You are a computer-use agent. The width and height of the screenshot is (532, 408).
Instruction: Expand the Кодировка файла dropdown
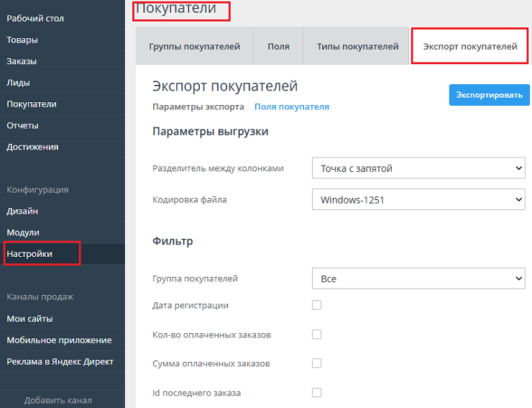418,199
